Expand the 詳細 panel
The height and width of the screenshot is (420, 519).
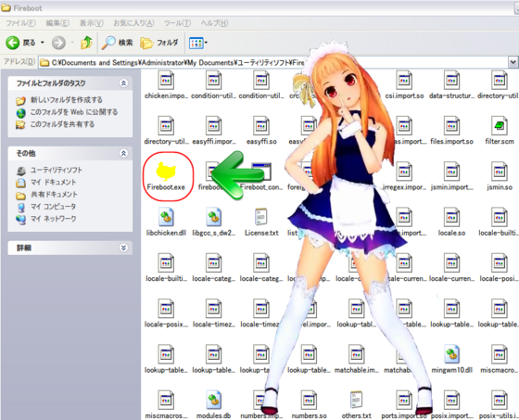click(x=123, y=248)
